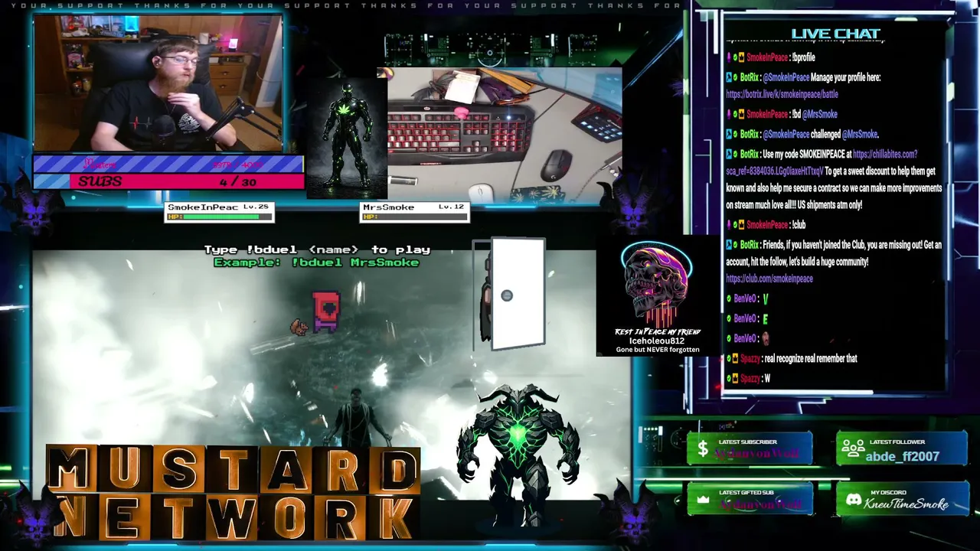Image resolution: width=980 pixels, height=551 pixels.
Task: Click the "Iceholeou812" memorial name
Action: (x=657, y=341)
